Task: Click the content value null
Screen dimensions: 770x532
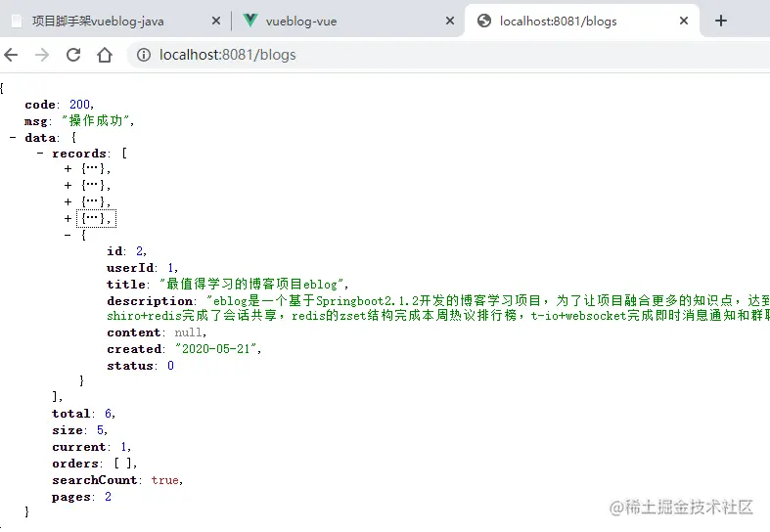Action: tap(188, 332)
